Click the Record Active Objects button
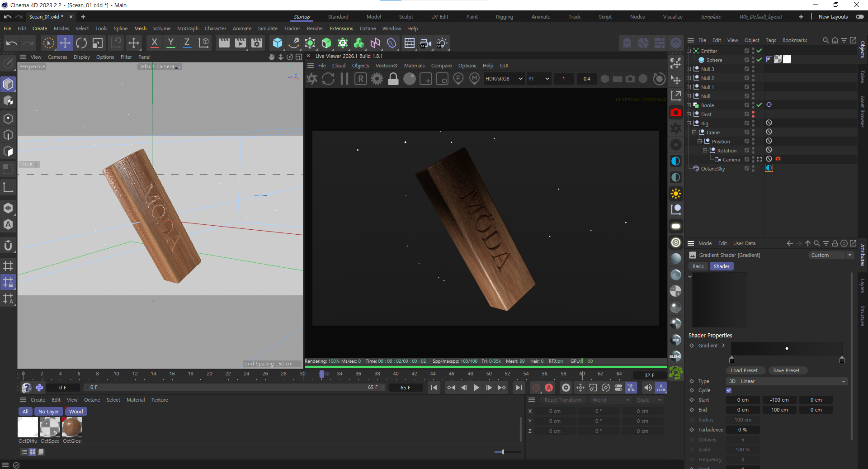The height and width of the screenshot is (469, 868). tap(536, 388)
